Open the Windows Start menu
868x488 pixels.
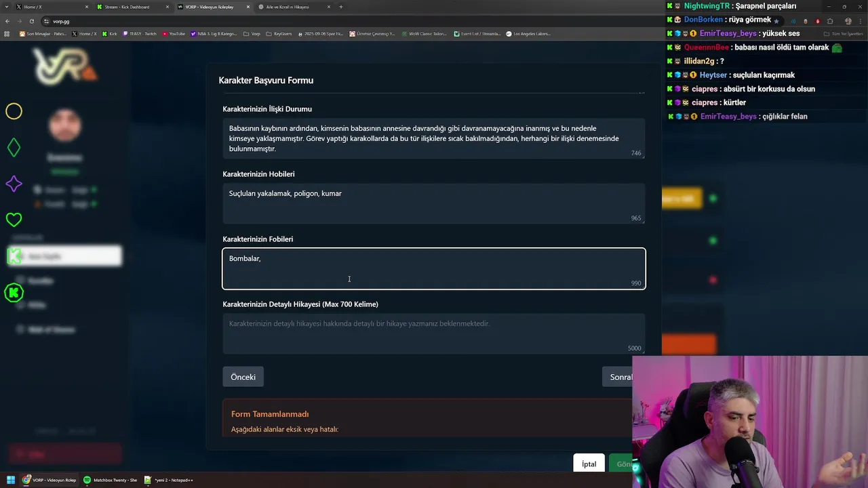coord(11,480)
